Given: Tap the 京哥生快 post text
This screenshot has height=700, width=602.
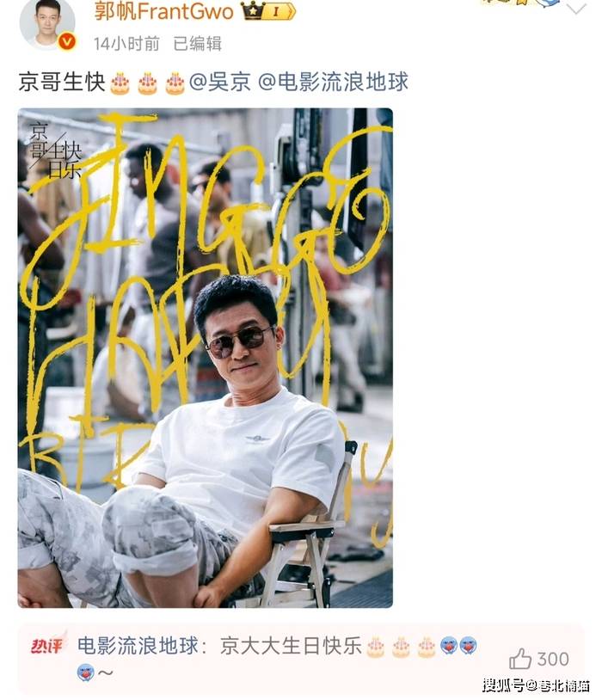Looking at the screenshot, I should click(62, 83).
